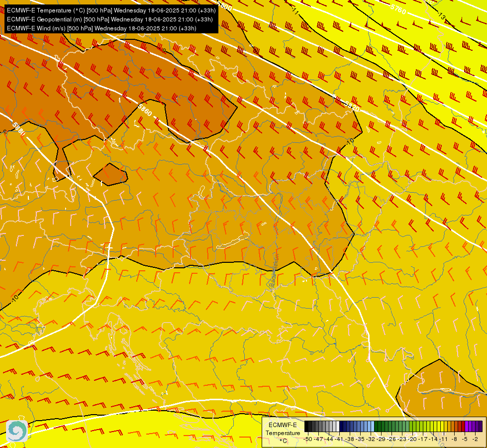
Task: Click the -35 legend tick label
Action: [360, 440]
